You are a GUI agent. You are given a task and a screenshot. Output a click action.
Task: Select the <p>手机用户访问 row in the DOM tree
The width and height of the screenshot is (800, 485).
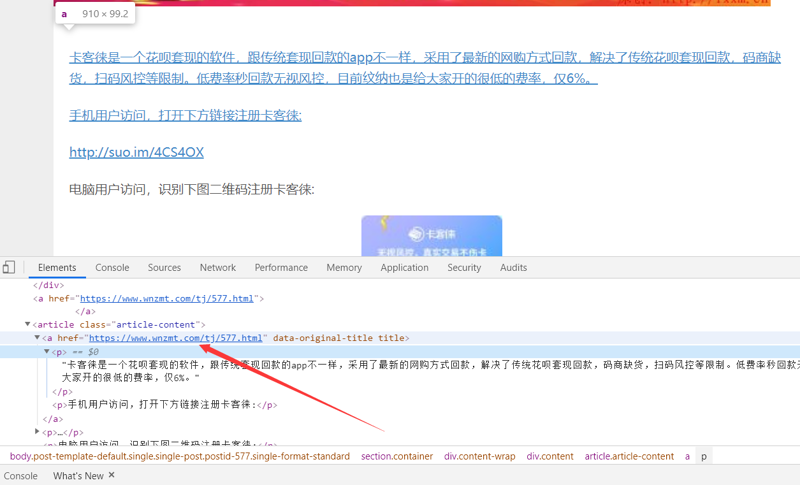click(x=165, y=405)
